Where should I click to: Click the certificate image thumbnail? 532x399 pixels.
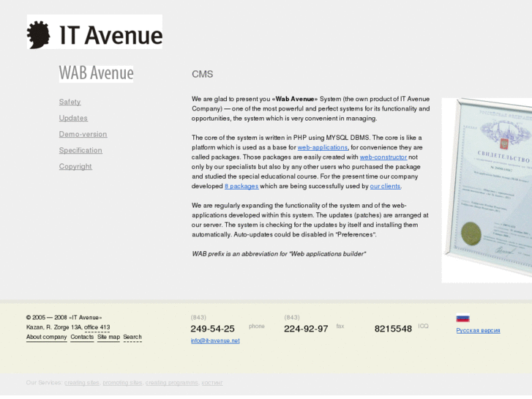(487, 190)
